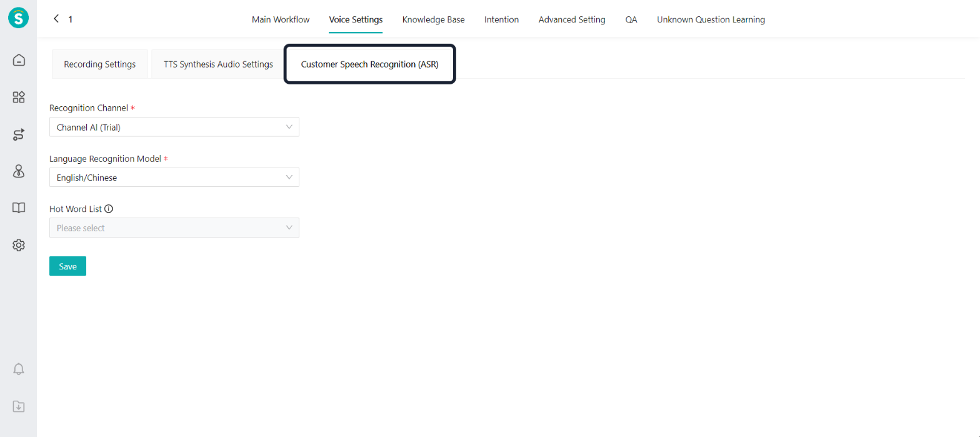Open the Hot Word List dropdown
Viewport: 980px width, 437px height.
(174, 228)
